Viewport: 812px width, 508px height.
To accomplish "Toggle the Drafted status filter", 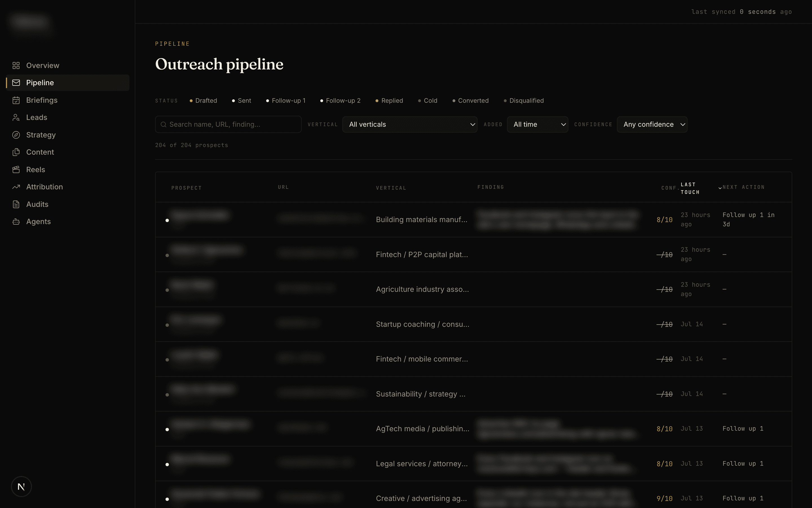I will coord(203,100).
